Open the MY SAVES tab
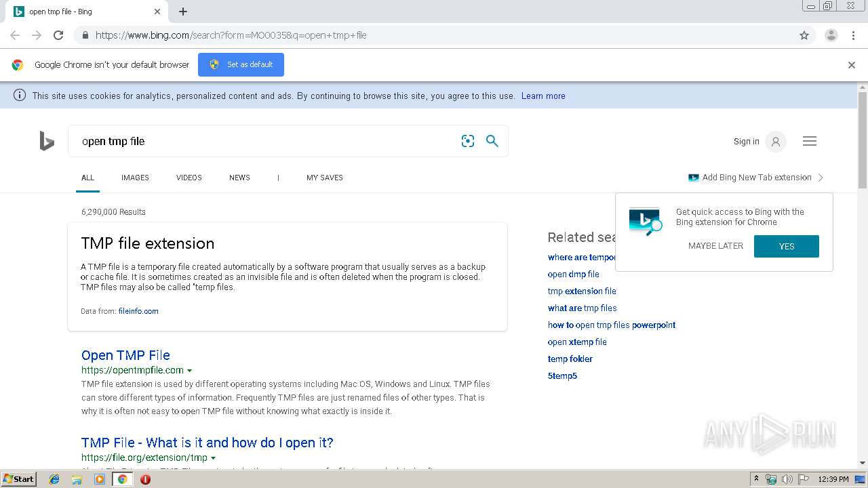The height and width of the screenshot is (488, 868). (x=325, y=178)
